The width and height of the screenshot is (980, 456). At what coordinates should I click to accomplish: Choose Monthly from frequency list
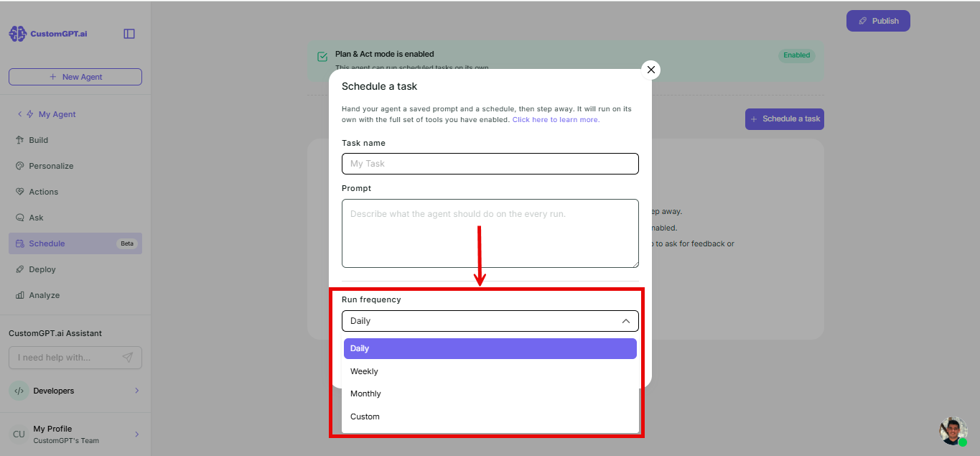[x=490, y=394]
